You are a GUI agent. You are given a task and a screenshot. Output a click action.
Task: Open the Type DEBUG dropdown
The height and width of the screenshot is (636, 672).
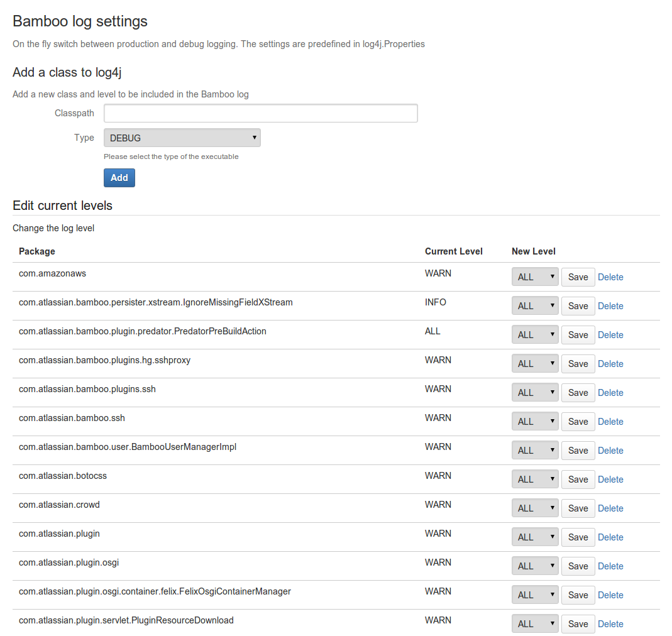(182, 138)
